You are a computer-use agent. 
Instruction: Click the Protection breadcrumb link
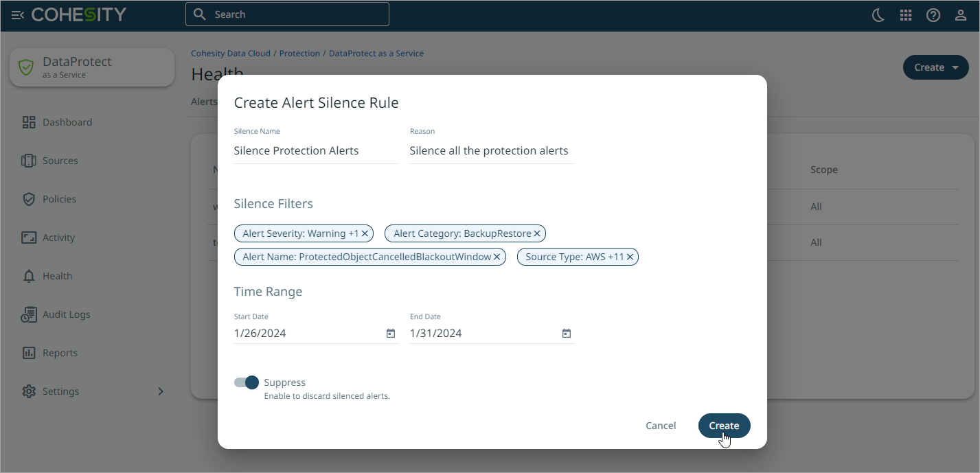(299, 54)
